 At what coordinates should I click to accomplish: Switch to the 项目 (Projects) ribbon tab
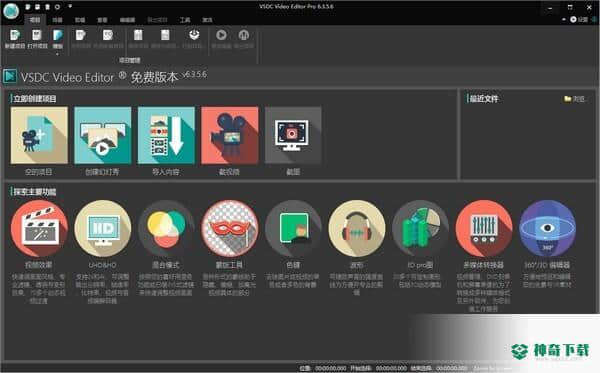35,20
